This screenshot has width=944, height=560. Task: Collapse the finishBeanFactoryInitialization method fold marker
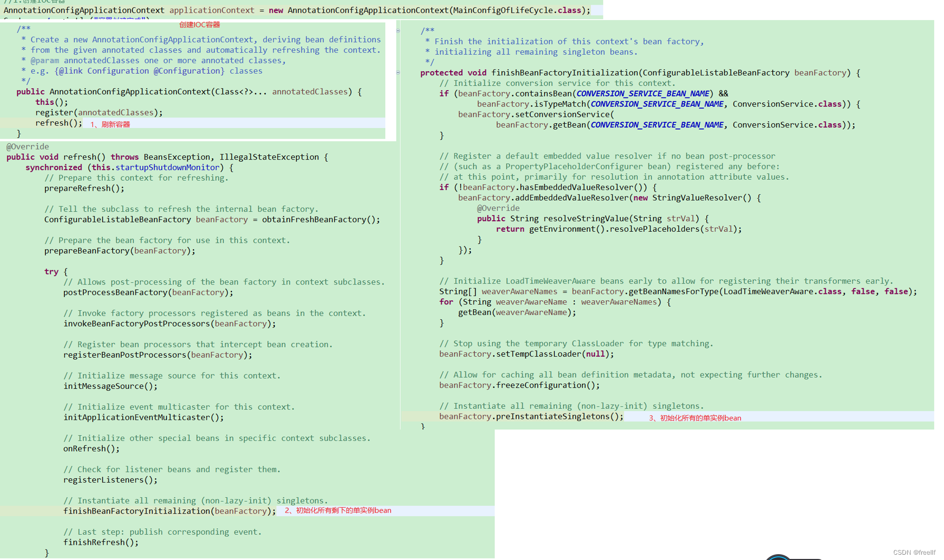pyautogui.click(x=398, y=72)
